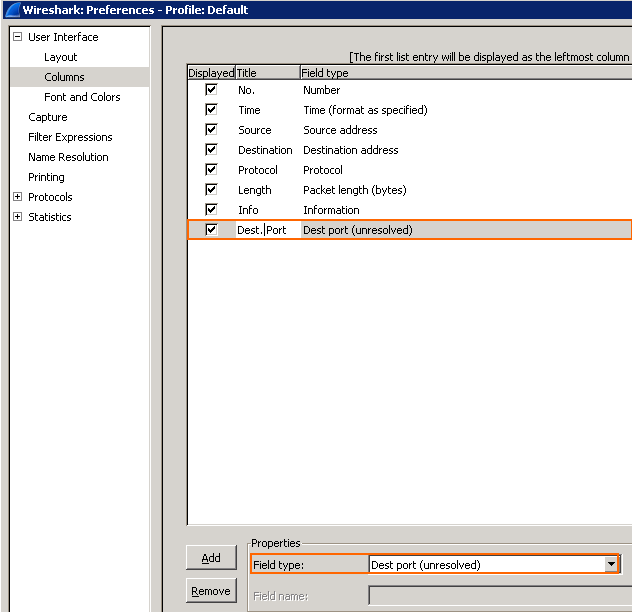The height and width of the screenshot is (612, 632).
Task: Click the Add column button
Action: [x=211, y=558]
